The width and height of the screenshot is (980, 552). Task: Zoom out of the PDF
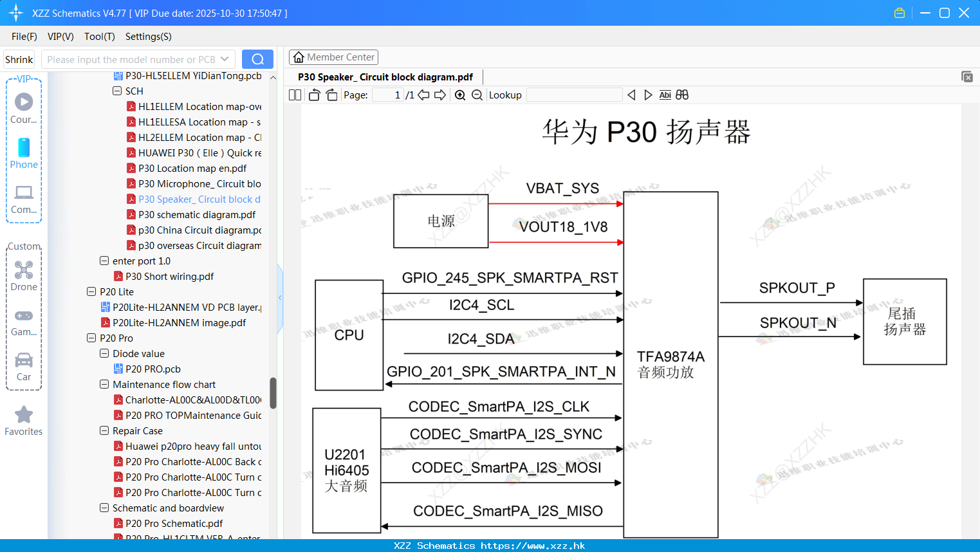click(477, 95)
